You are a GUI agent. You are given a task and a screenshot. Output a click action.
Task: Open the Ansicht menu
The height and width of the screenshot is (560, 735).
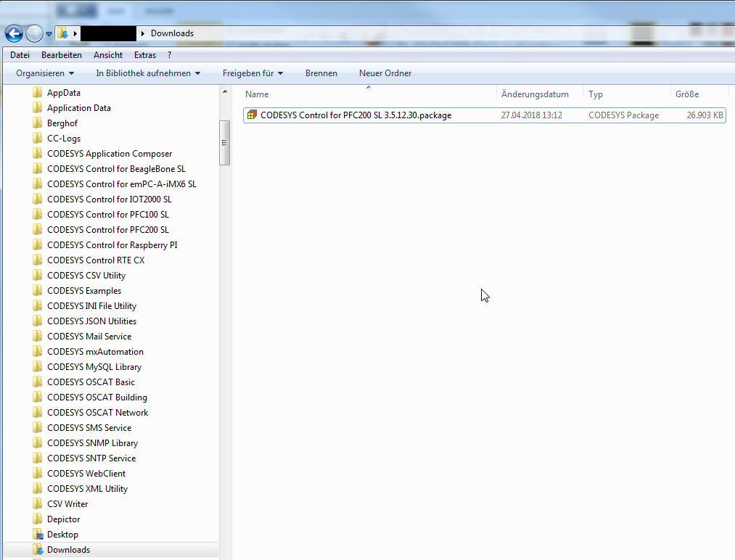[108, 55]
